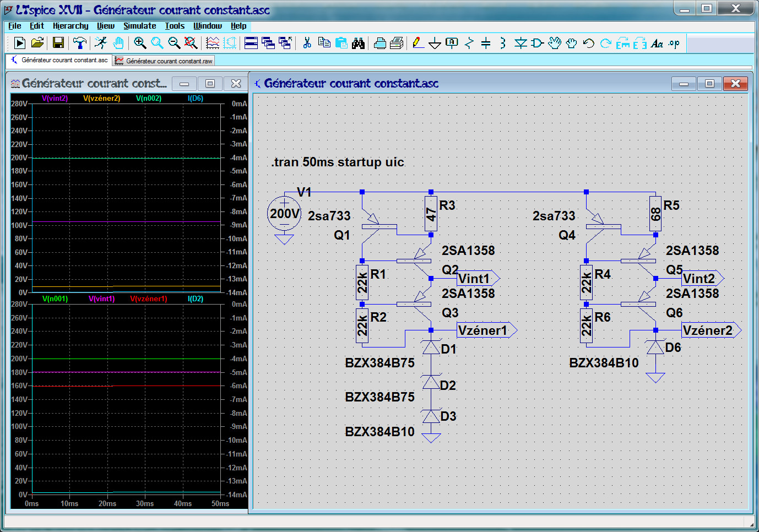This screenshot has width=759, height=532.
Task: Click the Paste clipboard icon
Action: point(341,43)
